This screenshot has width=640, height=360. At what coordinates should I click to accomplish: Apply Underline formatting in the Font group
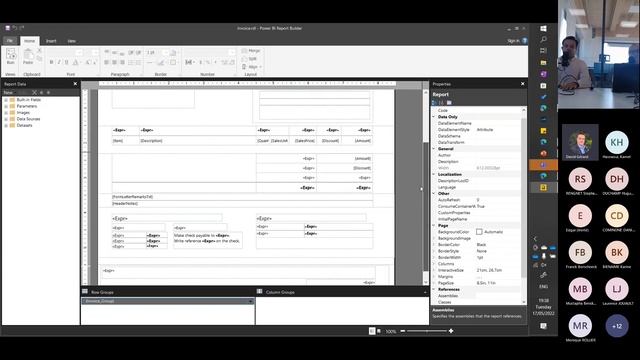pos(67,62)
